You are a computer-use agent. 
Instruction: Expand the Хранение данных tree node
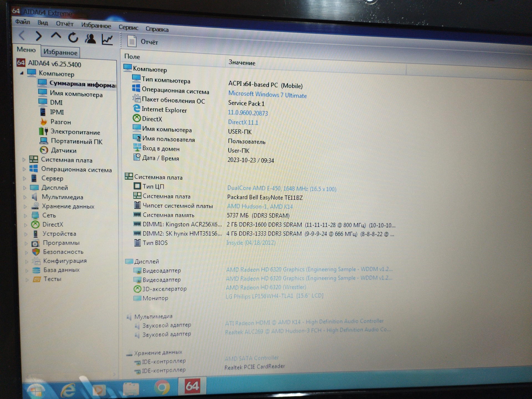click(25, 206)
